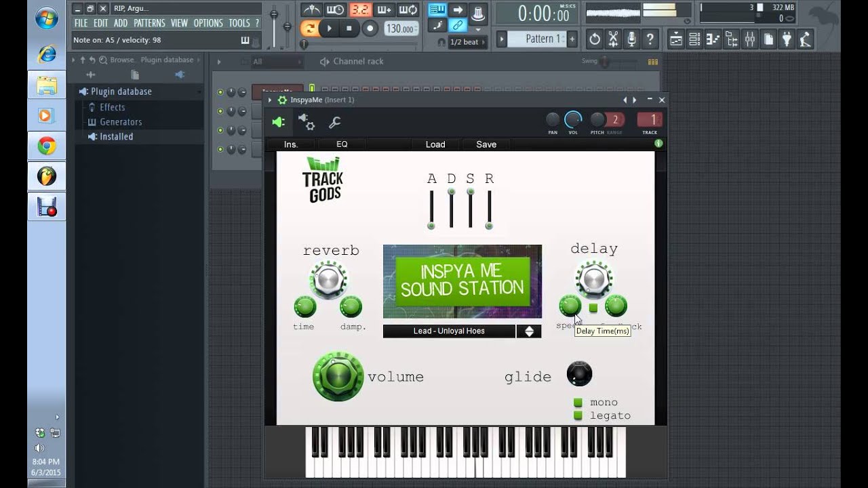Screen dimensions: 868x488
Task: Click the 130.000 tempo field
Action: [x=400, y=28]
